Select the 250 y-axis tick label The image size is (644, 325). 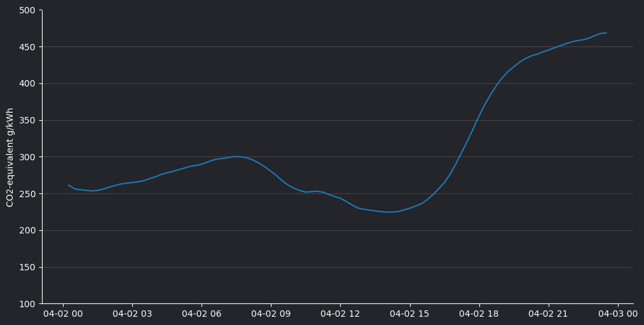coord(27,194)
